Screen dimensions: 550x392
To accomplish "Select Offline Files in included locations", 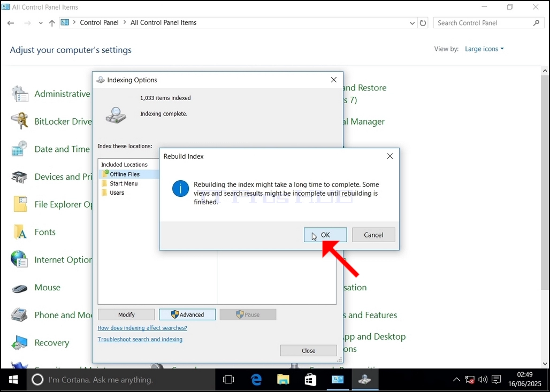I will (x=125, y=174).
